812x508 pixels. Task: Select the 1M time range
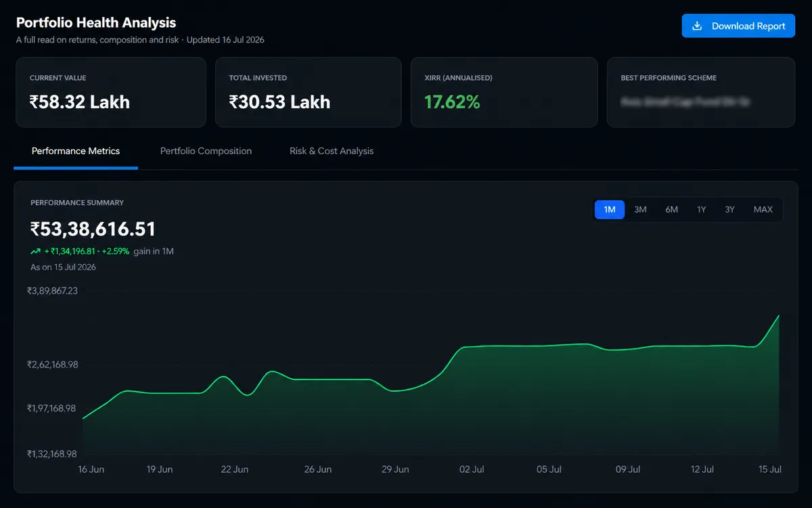coord(610,210)
